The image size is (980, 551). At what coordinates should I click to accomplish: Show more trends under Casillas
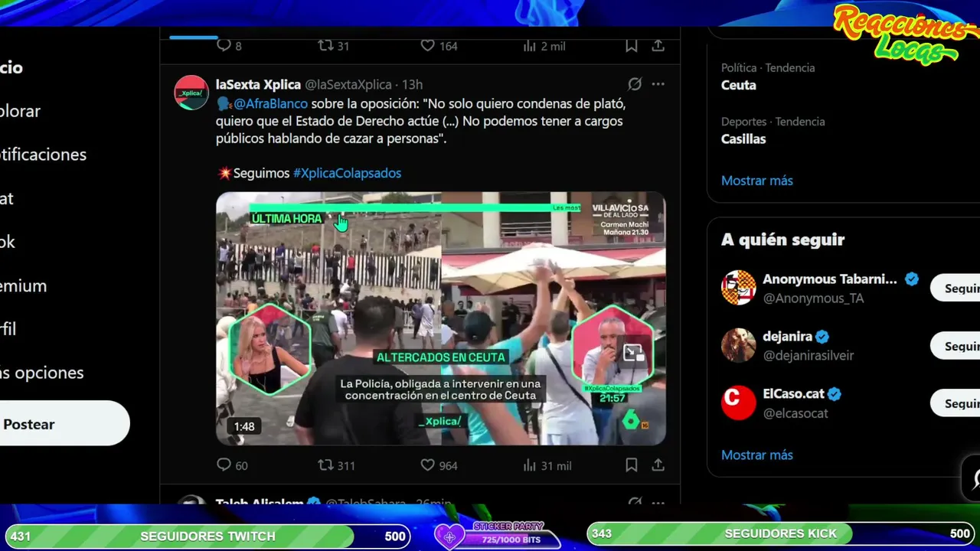click(756, 181)
